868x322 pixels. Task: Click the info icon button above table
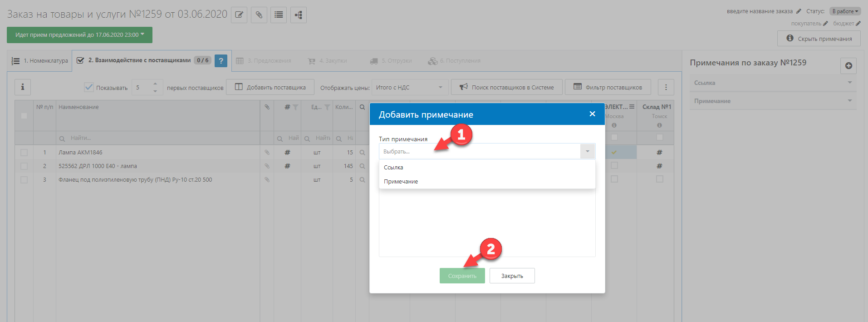click(23, 87)
